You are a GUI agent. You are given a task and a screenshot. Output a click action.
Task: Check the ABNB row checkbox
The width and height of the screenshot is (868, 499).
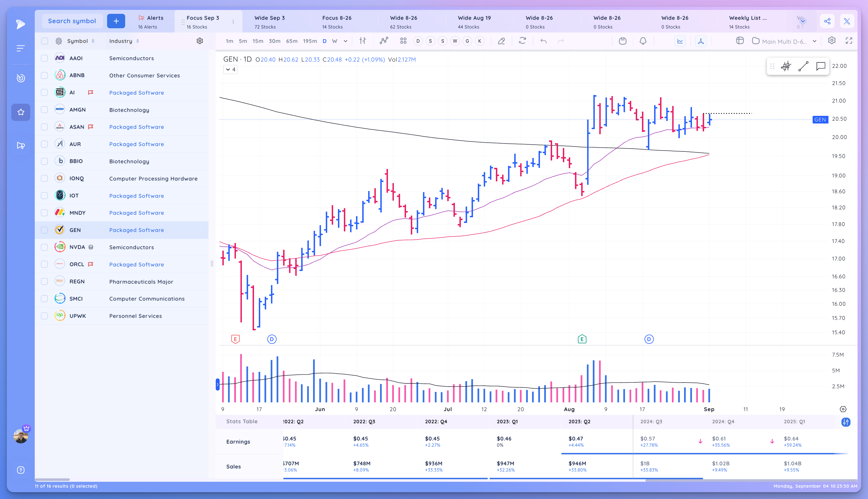coord(44,75)
